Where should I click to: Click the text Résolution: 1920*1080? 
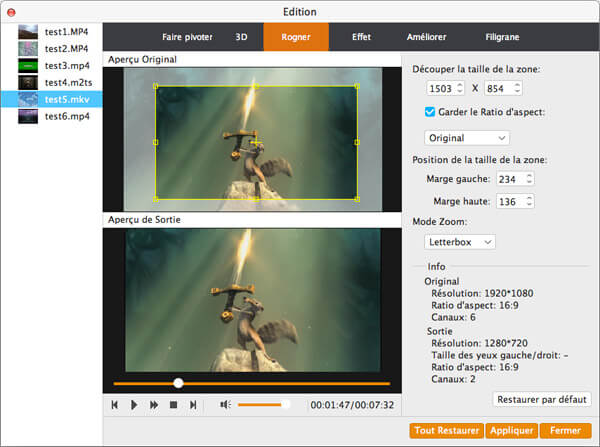pos(482,293)
